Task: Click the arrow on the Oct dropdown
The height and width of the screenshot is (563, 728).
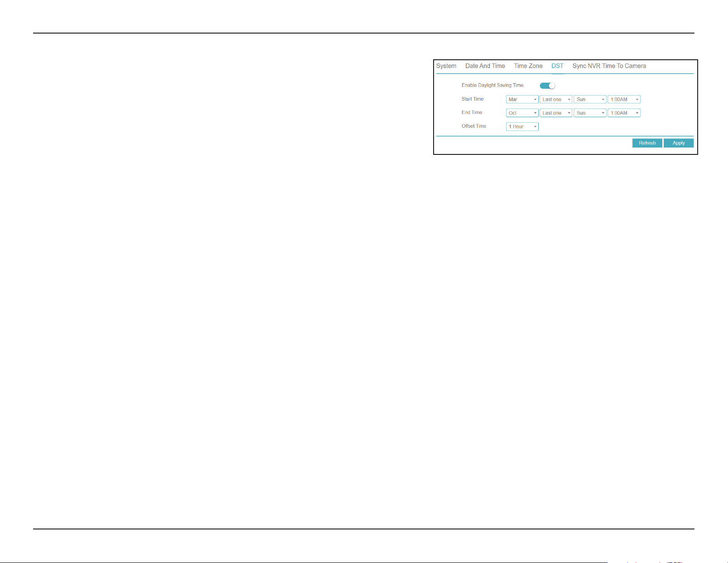Action: click(535, 113)
